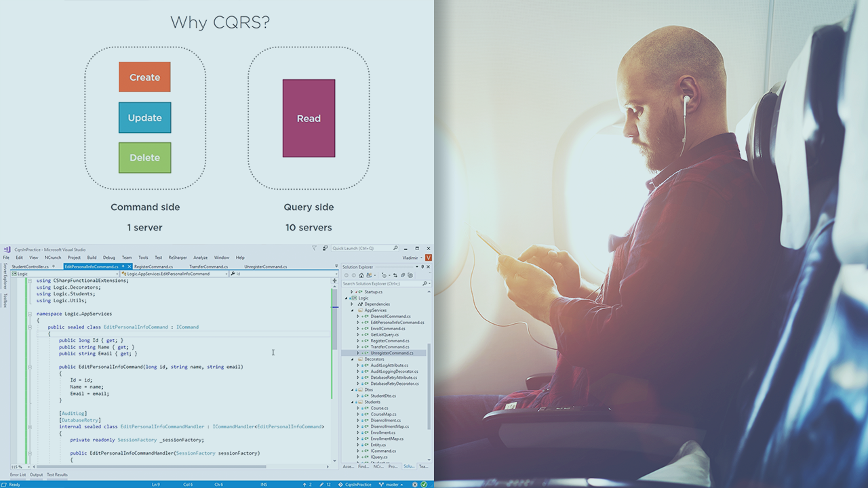868x488 pixels.
Task: Click the Pending Changes Filter icon
Action: pos(384,275)
